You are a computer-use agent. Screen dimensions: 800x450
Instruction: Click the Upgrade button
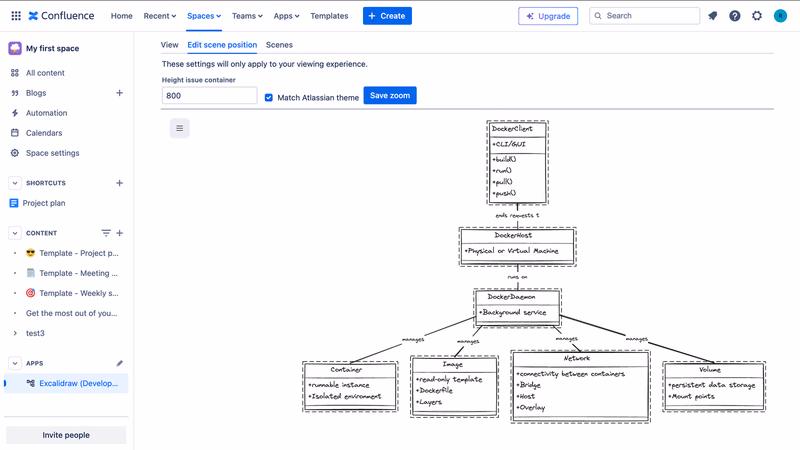coord(548,16)
